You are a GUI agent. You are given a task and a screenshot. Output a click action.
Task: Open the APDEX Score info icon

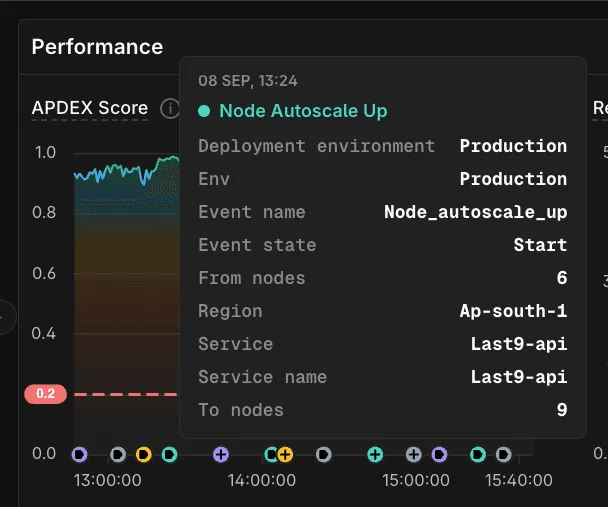169,108
